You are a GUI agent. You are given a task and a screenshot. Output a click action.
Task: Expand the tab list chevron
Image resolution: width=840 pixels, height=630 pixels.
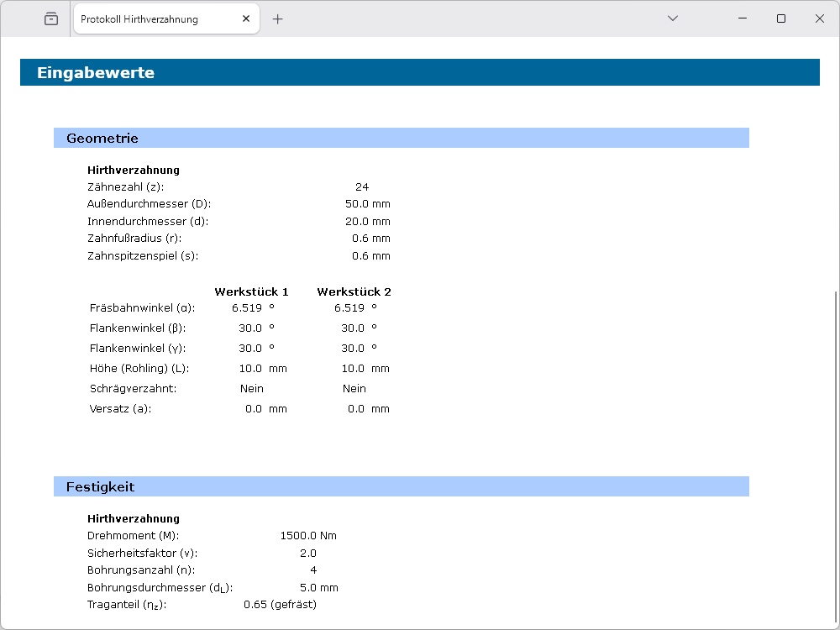(x=672, y=18)
